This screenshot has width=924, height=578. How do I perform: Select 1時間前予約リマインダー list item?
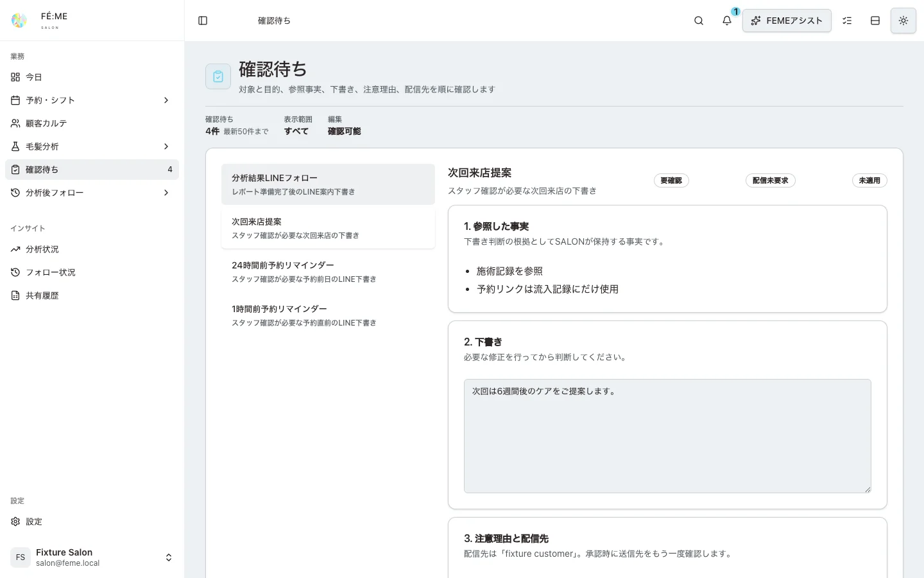(x=328, y=315)
